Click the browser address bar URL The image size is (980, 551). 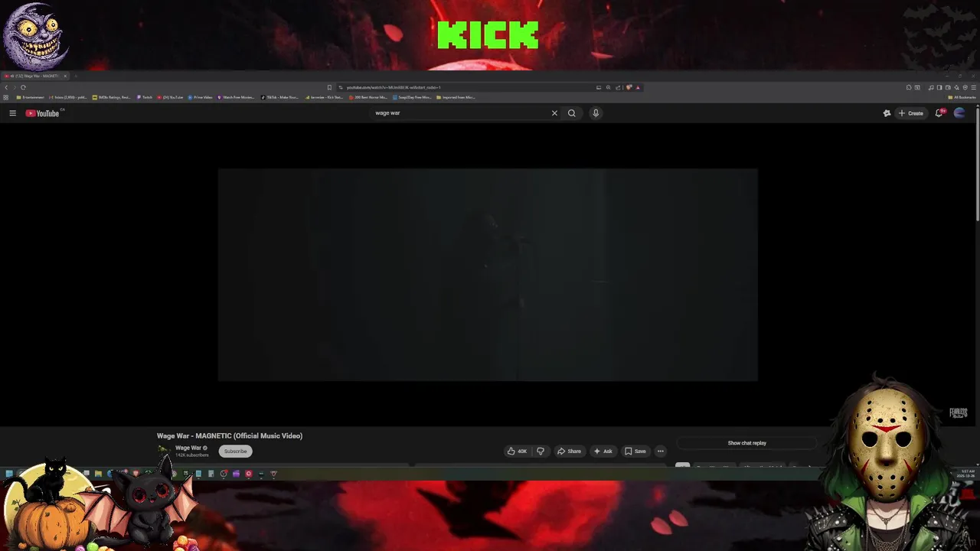pyautogui.click(x=393, y=87)
